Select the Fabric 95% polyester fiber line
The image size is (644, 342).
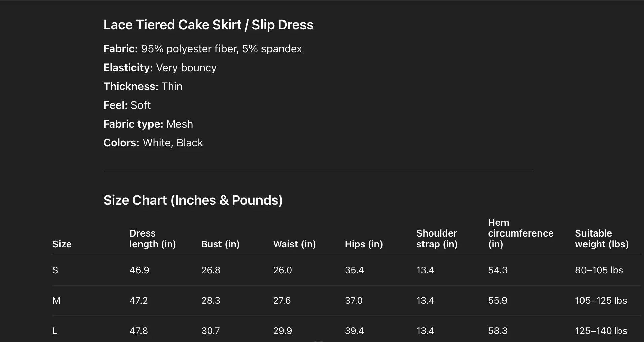[x=202, y=49]
